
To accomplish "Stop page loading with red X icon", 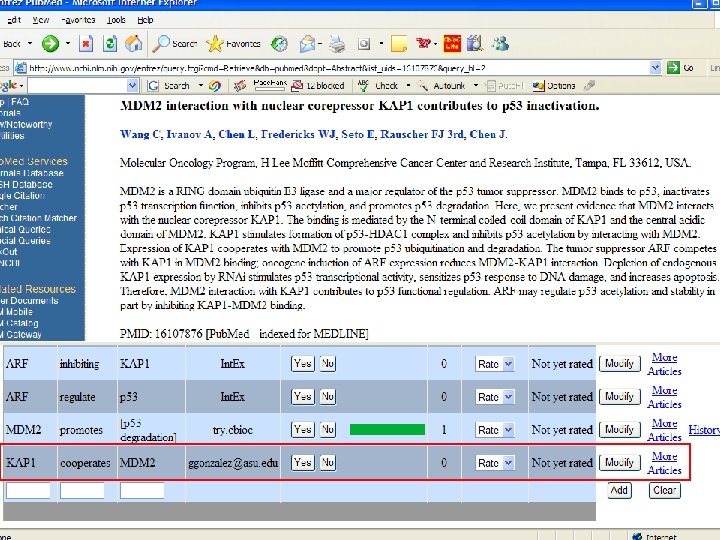I will (86, 44).
